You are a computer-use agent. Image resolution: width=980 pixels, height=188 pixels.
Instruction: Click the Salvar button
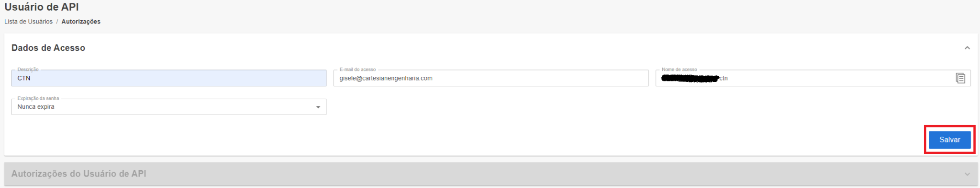pos(949,140)
